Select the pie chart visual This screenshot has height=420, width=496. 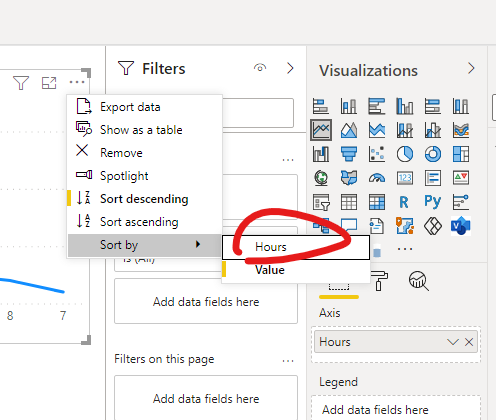[405, 154]
